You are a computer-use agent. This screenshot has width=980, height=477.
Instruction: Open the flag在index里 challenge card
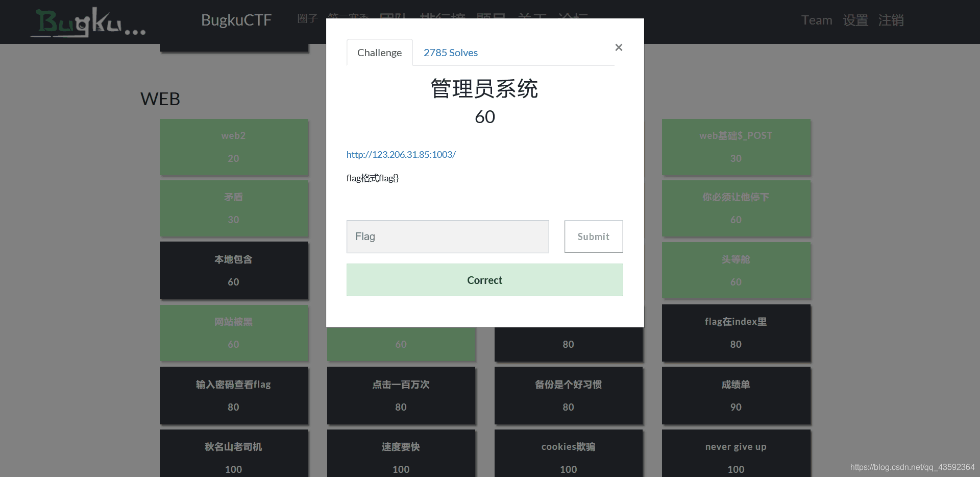pyautogui.click(x=736, y=333)
